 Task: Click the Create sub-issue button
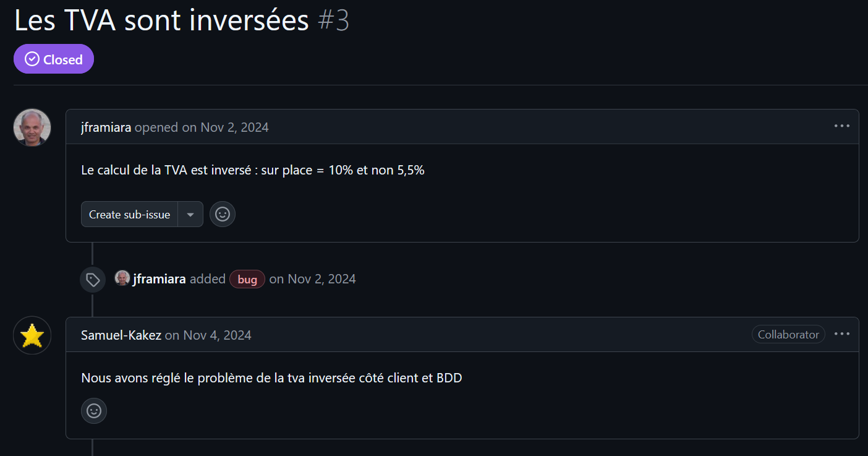(130, 215)
